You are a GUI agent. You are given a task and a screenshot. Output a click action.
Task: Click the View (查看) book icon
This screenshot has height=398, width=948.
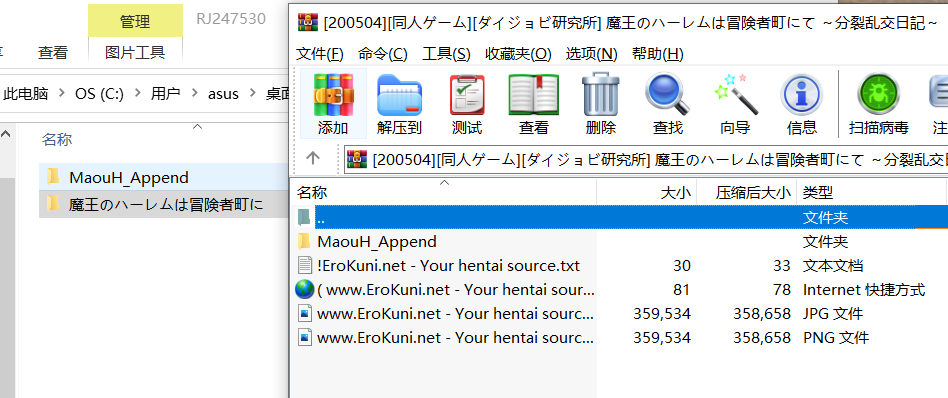533,95
